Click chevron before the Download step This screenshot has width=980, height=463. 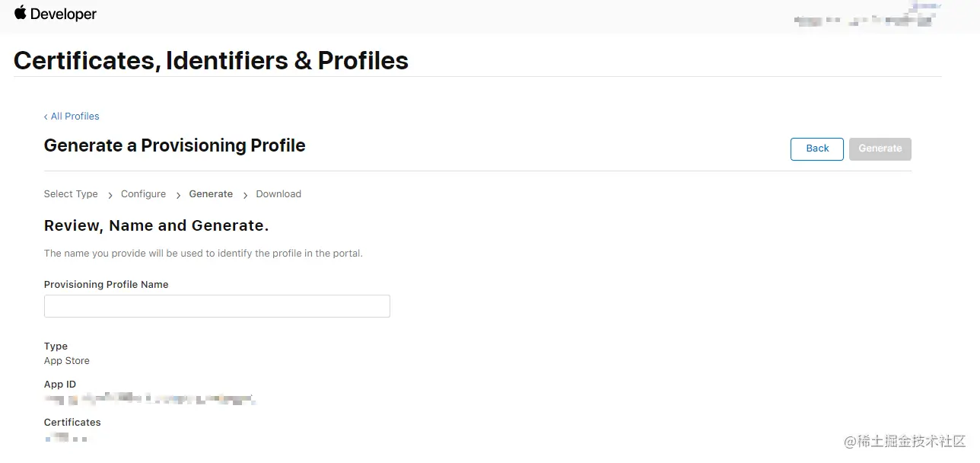pos(245,196)
